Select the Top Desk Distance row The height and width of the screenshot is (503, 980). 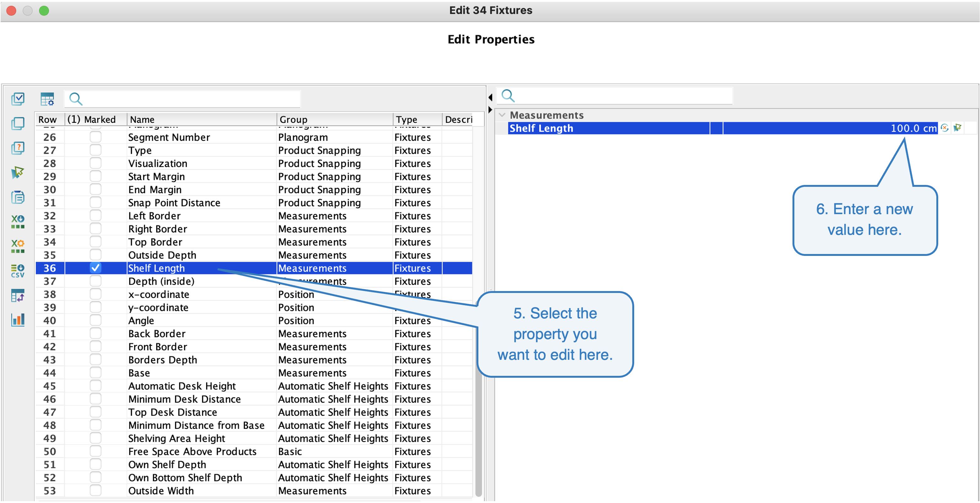(172, 412)
